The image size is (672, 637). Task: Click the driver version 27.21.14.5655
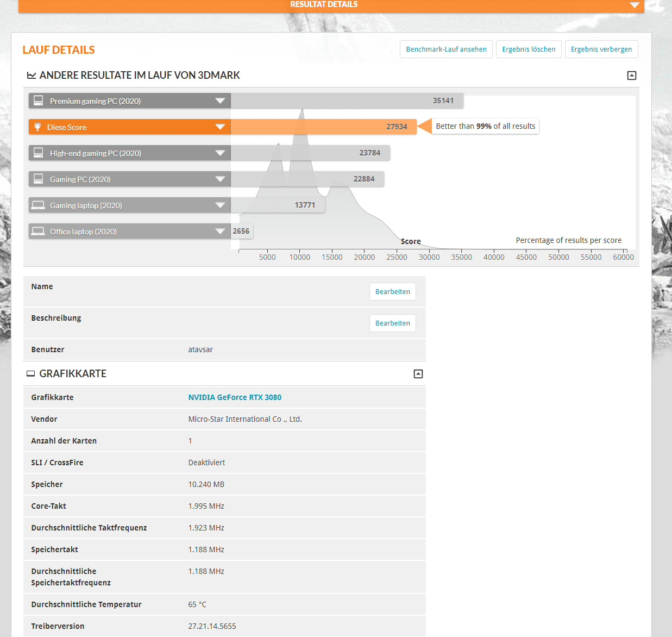click(212, 626)
